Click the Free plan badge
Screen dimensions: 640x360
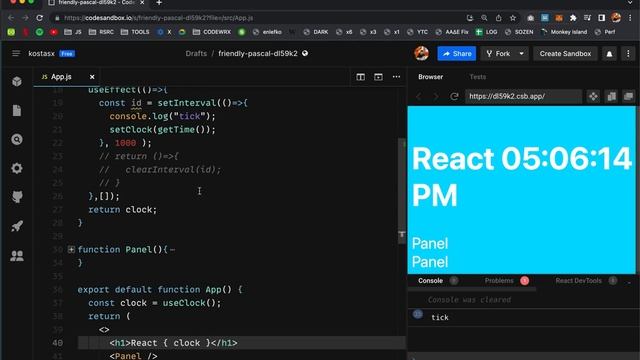point(67,53)
